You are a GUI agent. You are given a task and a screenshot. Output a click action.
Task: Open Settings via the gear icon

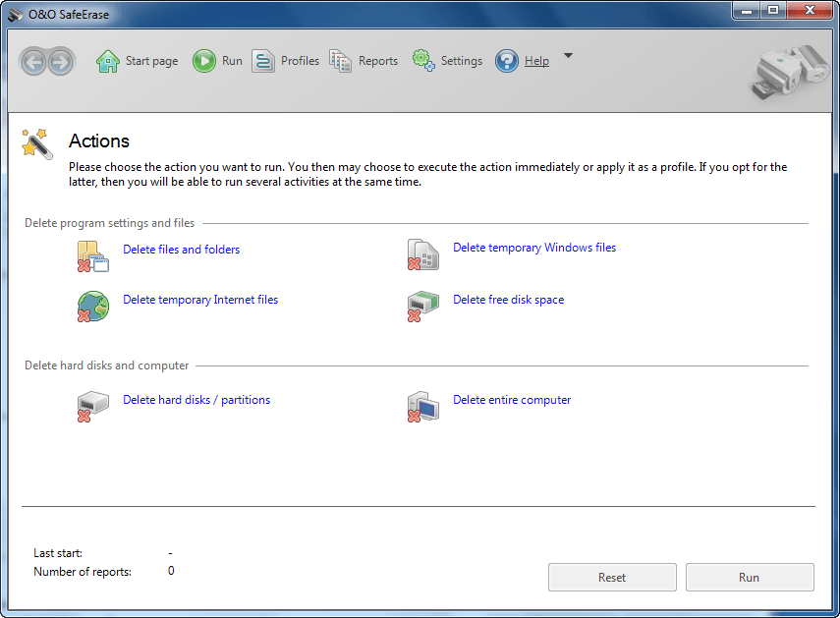click(423, 61)
